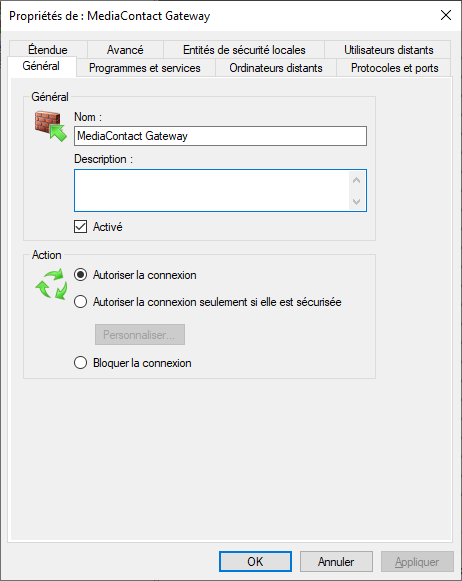Click the Annuler button
The image size is (462, 581).
coord(336,562)
